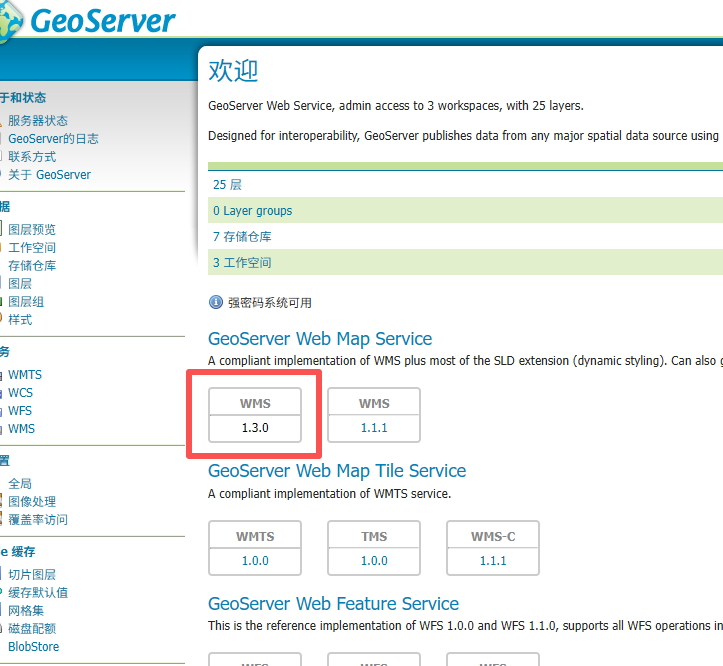Open WFS service settings in sidebar
The height and width of the screenshot is (666, 723).
[x=20, y=410]
